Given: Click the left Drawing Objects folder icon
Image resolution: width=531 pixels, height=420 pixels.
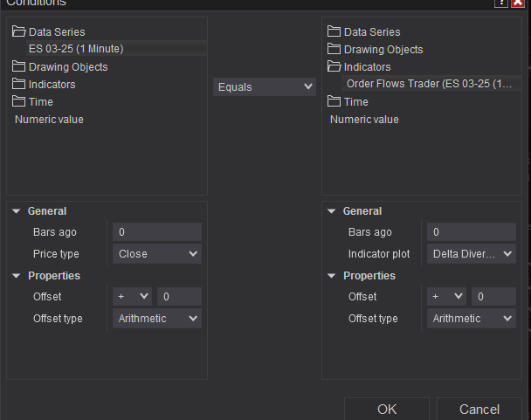Looking at the screenshot, I should pyautogui.click(x=19, y=67).
